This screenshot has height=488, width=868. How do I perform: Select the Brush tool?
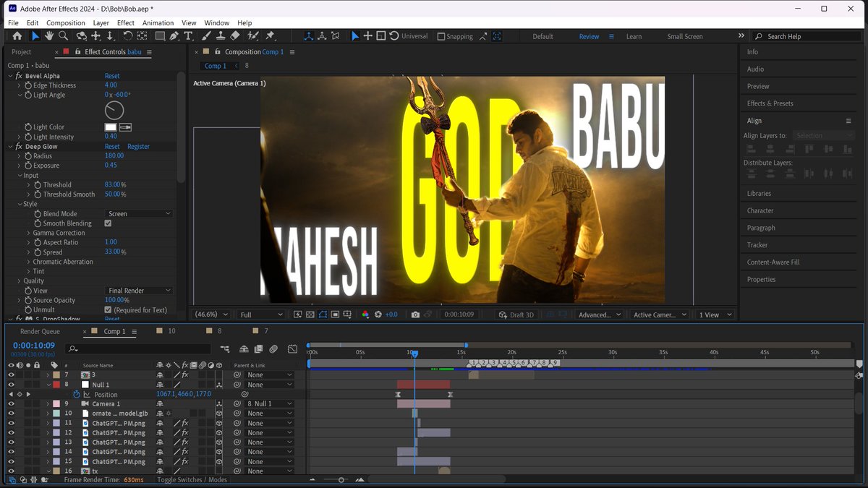coord(206,36)
